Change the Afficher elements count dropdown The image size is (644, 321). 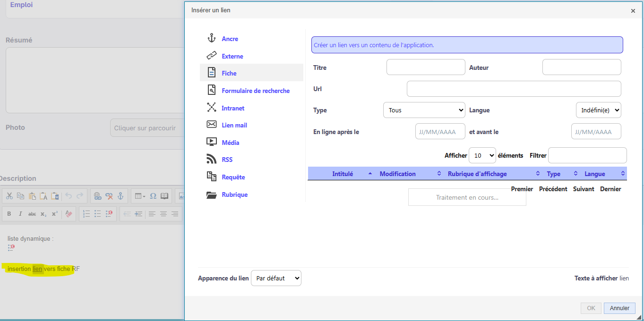tap(481, 155)
